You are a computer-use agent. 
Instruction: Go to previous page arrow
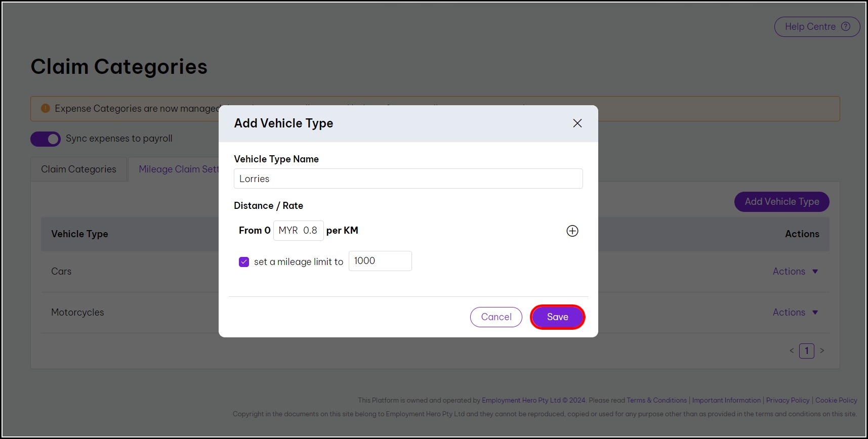coord(792,350)
